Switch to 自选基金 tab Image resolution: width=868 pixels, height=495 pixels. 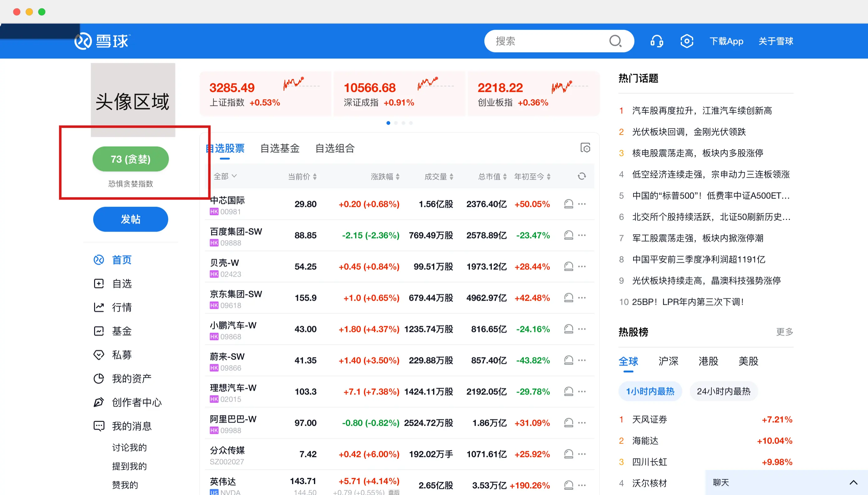click(x=280, y=148)
